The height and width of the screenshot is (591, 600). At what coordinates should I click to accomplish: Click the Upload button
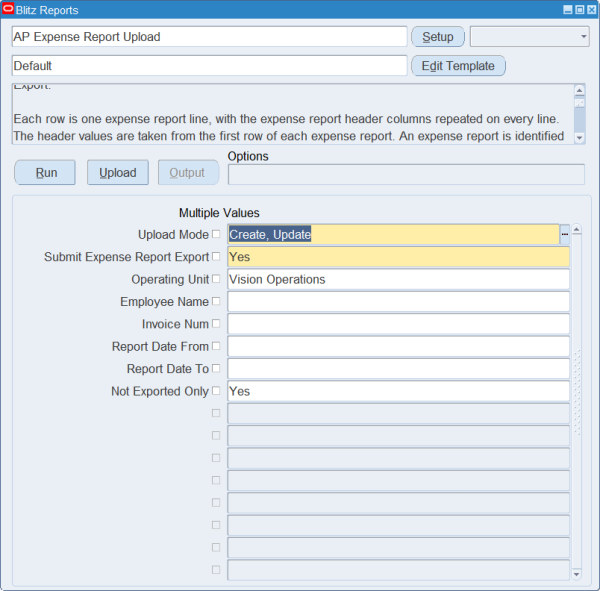tap(118, 173)
